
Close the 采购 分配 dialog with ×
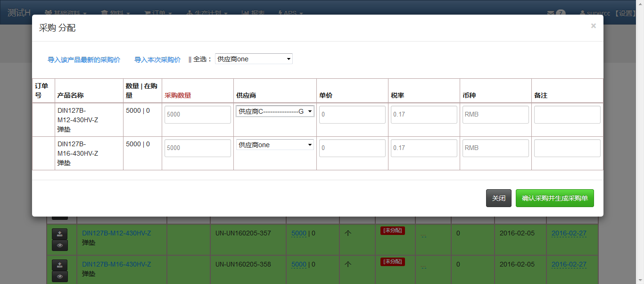(x=593, y=26)
